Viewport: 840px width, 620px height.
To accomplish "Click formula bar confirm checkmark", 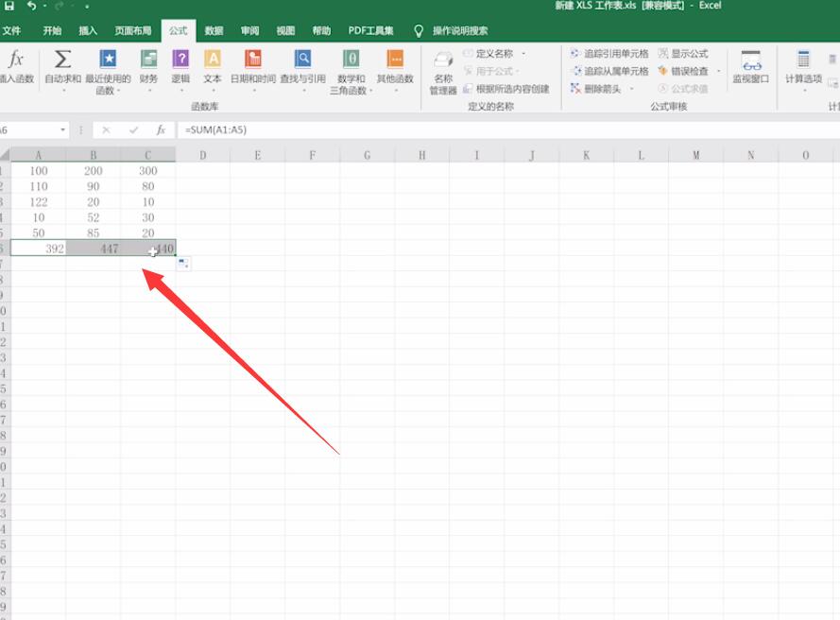I will pyautogui.click(x=133, y=129).
